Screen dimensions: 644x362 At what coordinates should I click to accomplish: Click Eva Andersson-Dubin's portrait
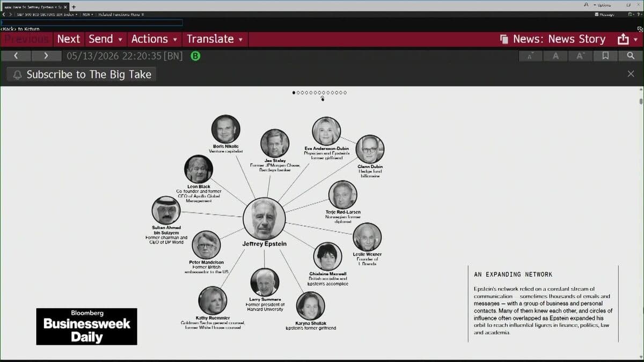point(326,131)
